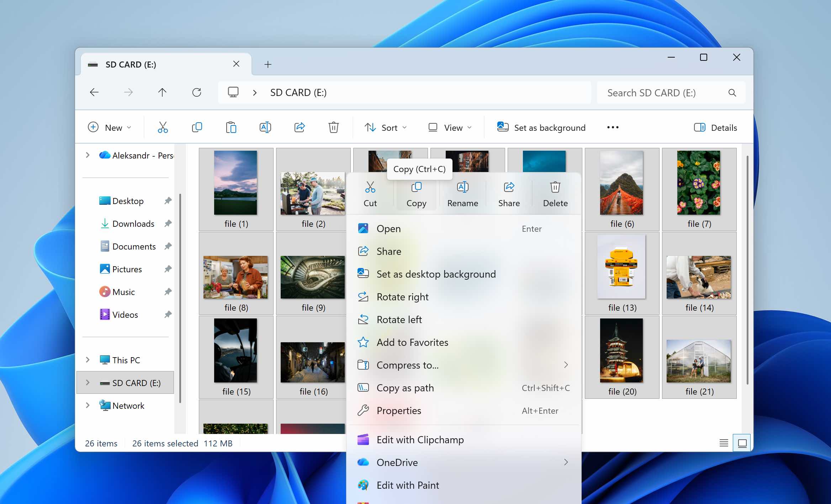831x504 pixels.
Task: Click Set as background in the toolbar
Action: [x=541, y=127]
